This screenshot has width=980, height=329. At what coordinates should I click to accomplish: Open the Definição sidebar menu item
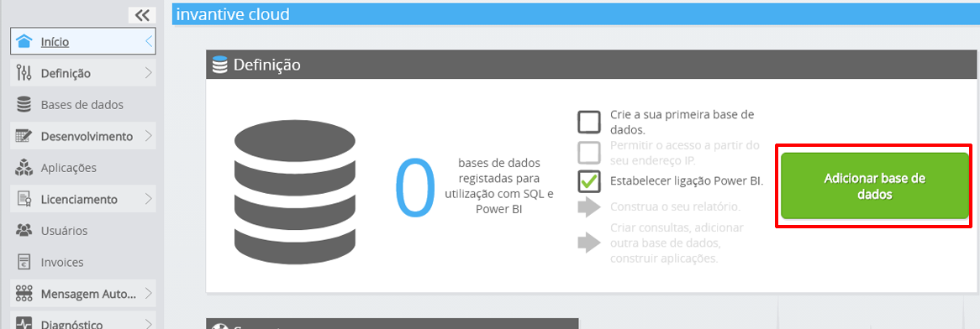coord(83,73)
